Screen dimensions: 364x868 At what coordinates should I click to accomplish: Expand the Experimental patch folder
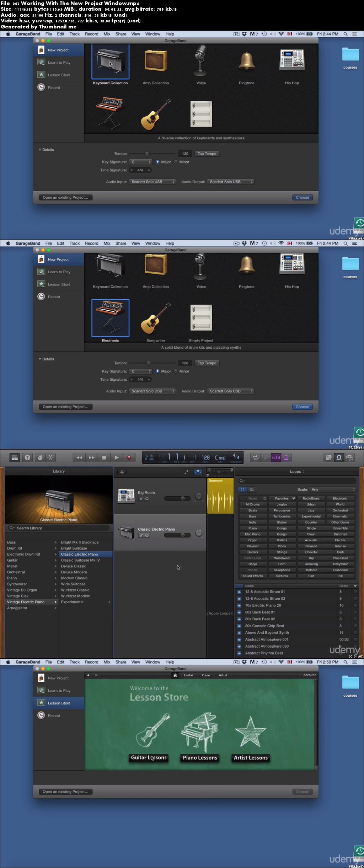click(109, 602)
